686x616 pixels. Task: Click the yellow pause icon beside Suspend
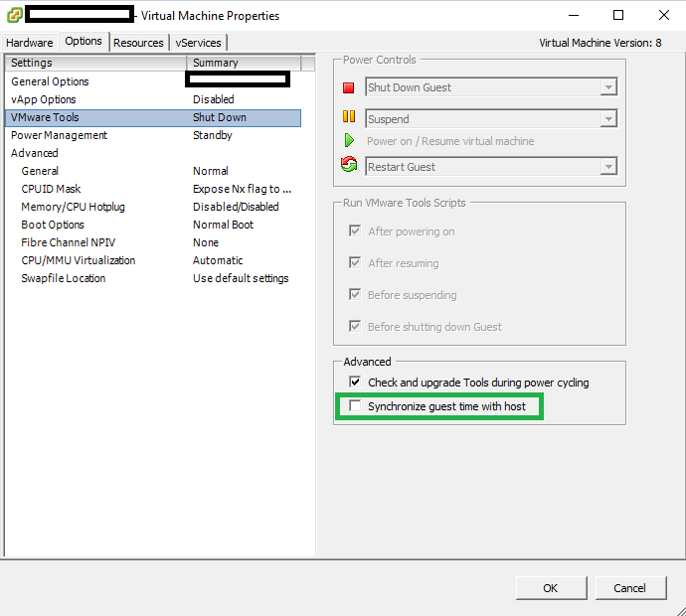(349, 116)
